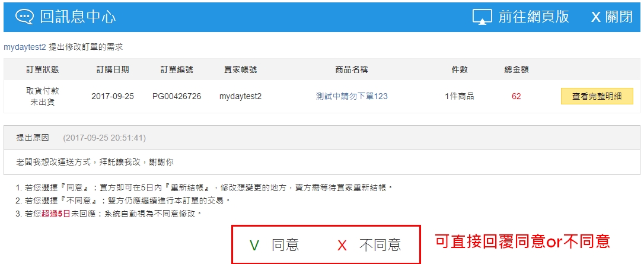Select order number PG00426726
The image size is (644, 264).
(x=177, y=97)
